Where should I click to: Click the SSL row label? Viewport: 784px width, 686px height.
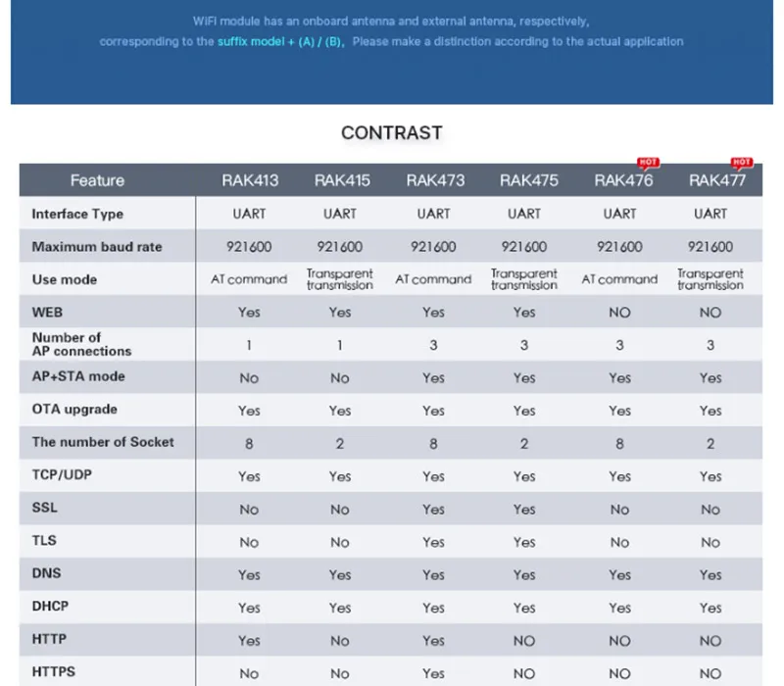44,508
